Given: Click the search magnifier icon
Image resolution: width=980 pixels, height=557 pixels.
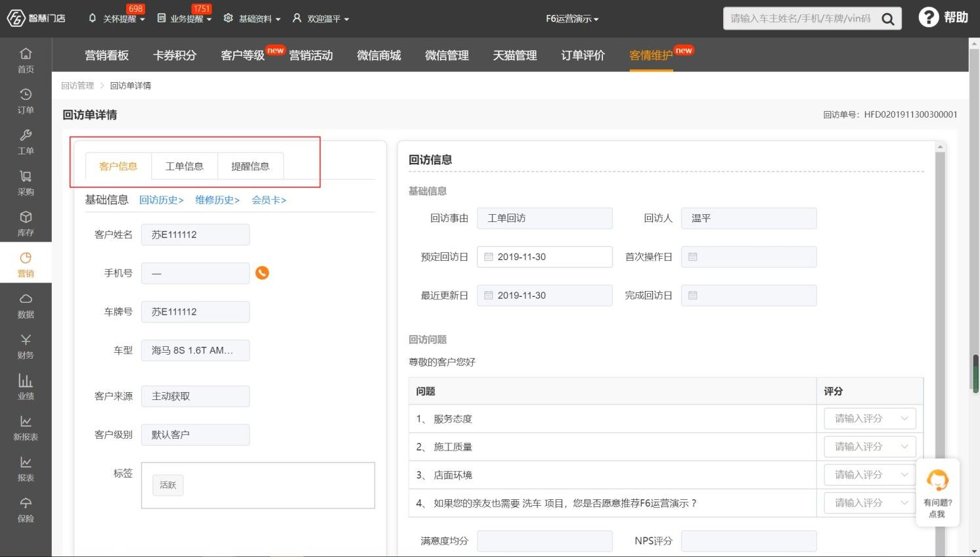Looking at the screenshot, I should tap(887, 19).
